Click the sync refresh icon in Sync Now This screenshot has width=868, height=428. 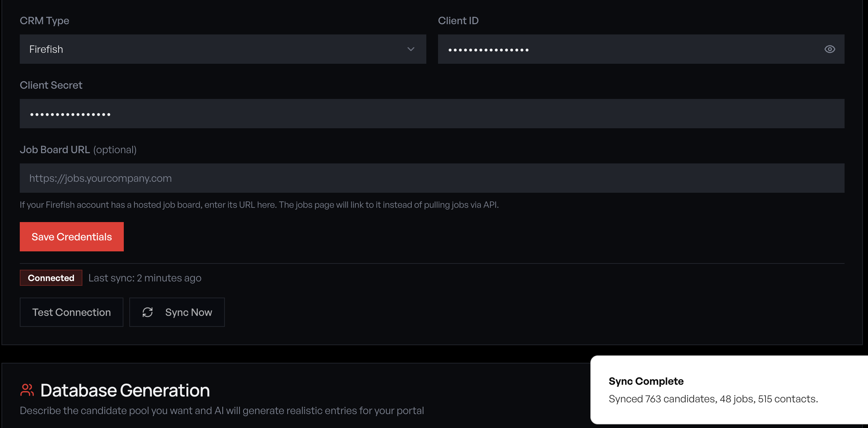click(148, 312)
